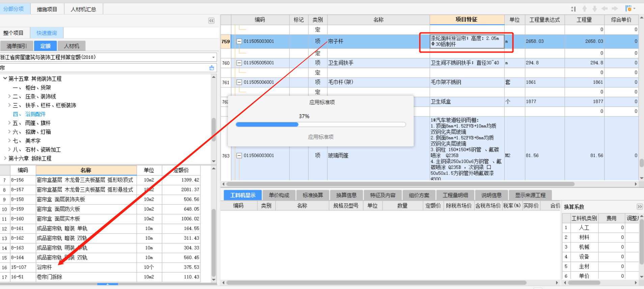This screenshot has height=289, width=644.
Task: Open the 组价方案 tab
Action: (419, 195)
